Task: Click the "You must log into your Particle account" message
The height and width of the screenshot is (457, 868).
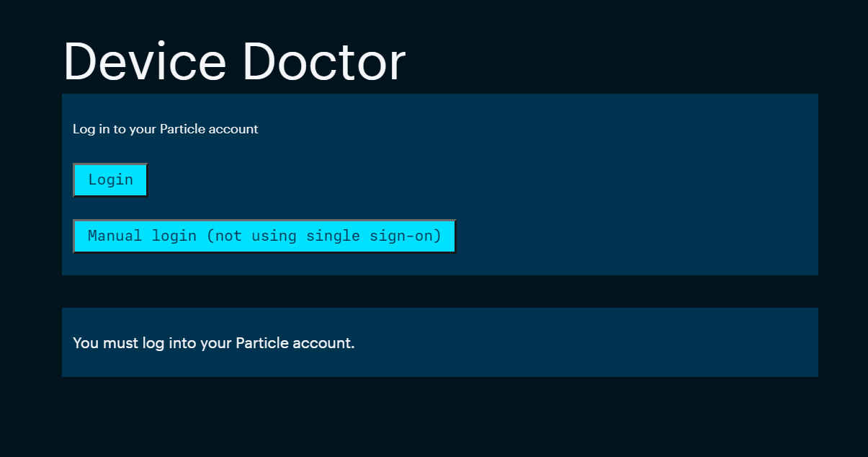Action: (214, 343)
